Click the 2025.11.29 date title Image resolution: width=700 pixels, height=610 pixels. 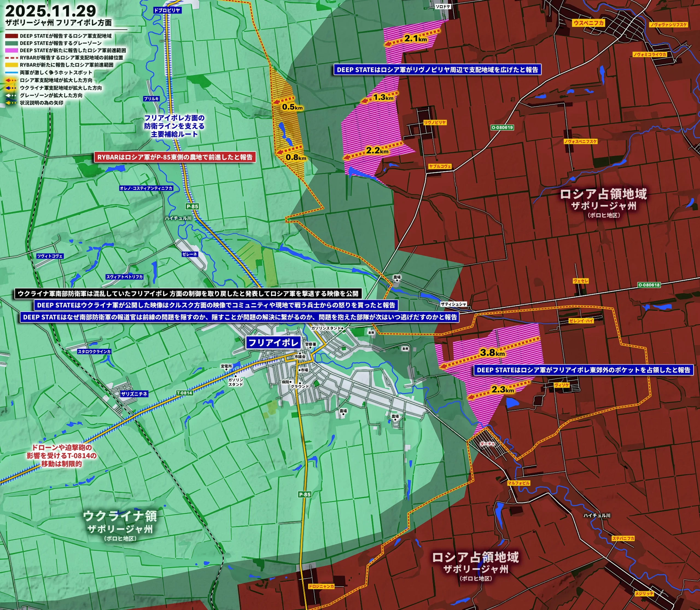pyautogui.click(x=51, y=11)
